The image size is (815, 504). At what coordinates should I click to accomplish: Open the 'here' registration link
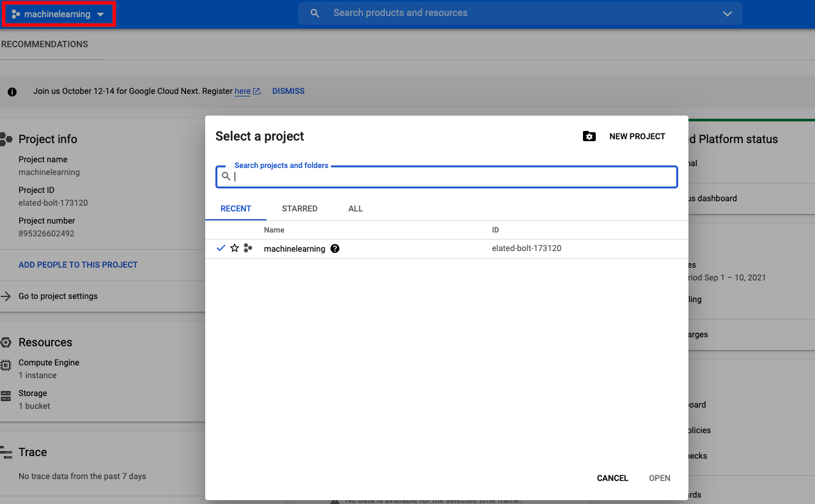pos(242,91)
